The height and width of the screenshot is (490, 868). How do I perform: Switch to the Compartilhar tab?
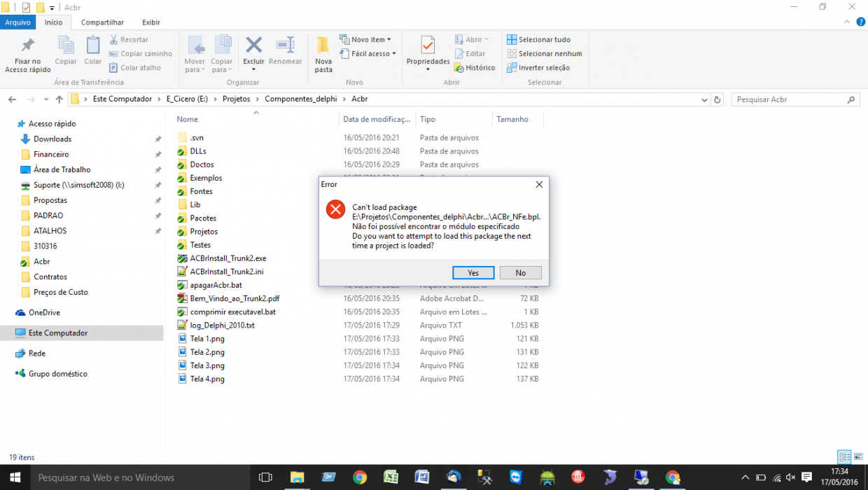(x=102, y=22)
